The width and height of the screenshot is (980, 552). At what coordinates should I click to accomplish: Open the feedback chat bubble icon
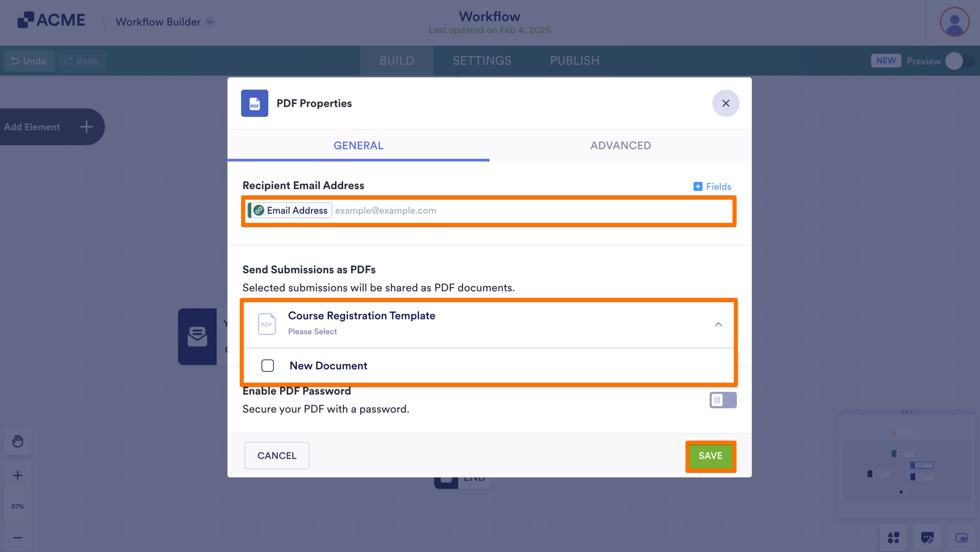[927, 538]
